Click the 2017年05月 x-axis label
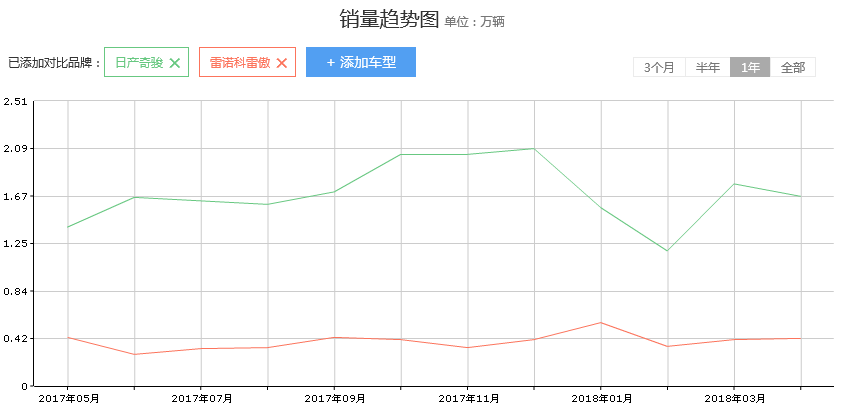 pyautogui.click(x=68, y=399)
